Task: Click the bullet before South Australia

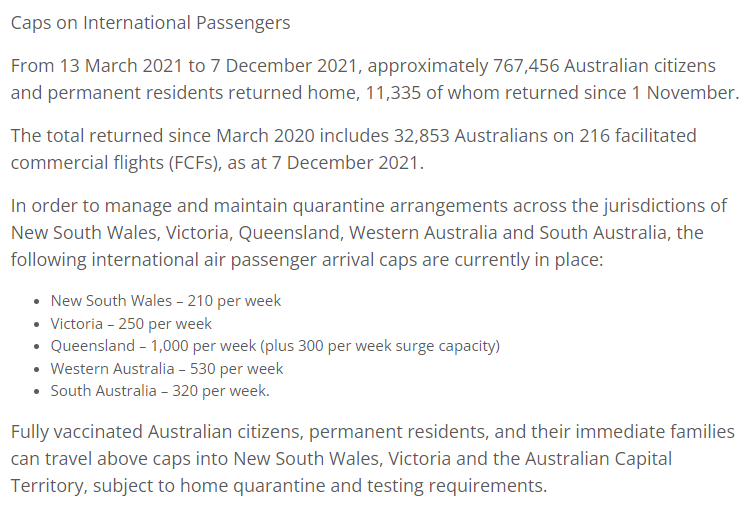Action: (37, 392)
